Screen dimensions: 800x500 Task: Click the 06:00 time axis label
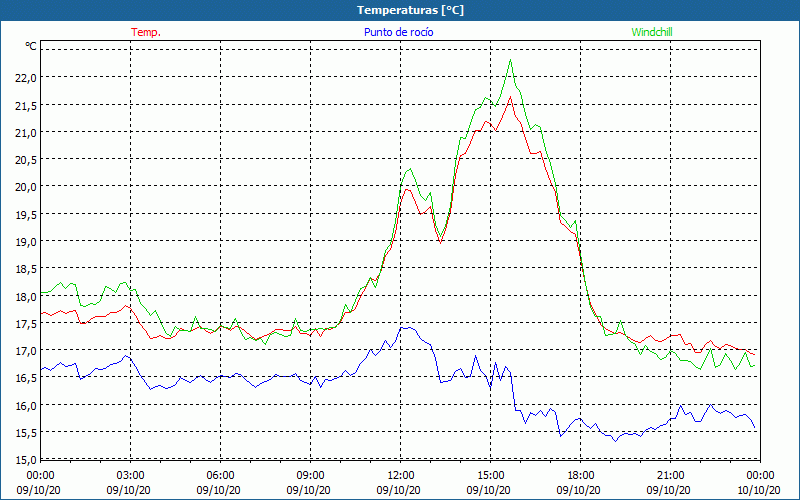point(220,476)
